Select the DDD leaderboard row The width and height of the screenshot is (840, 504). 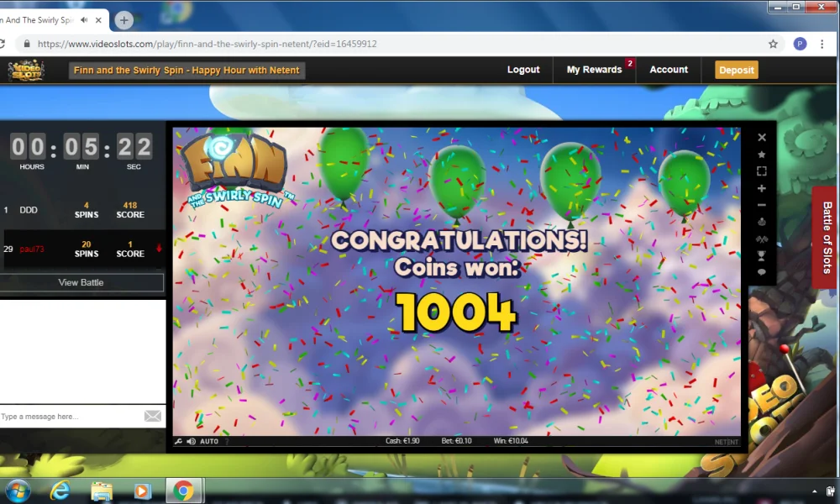[81, 210]
